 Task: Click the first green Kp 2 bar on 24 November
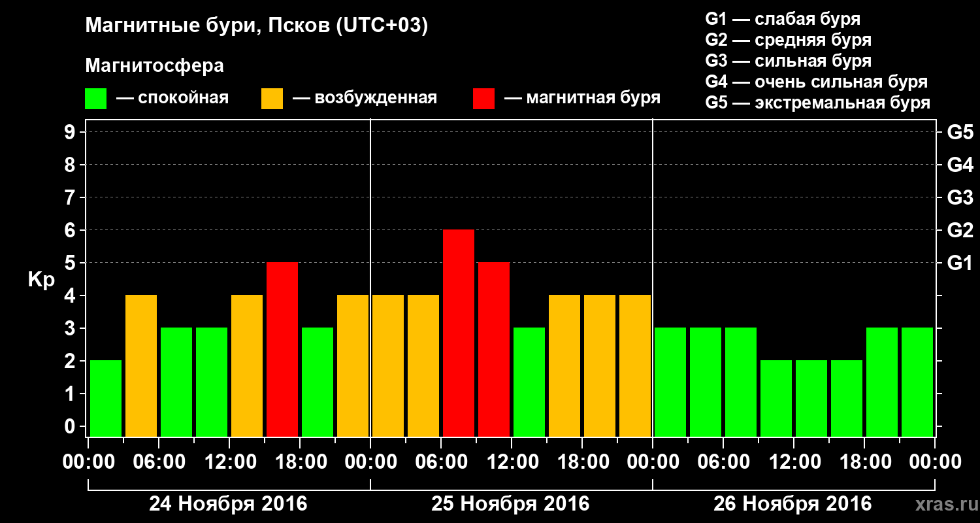(106, 398)
